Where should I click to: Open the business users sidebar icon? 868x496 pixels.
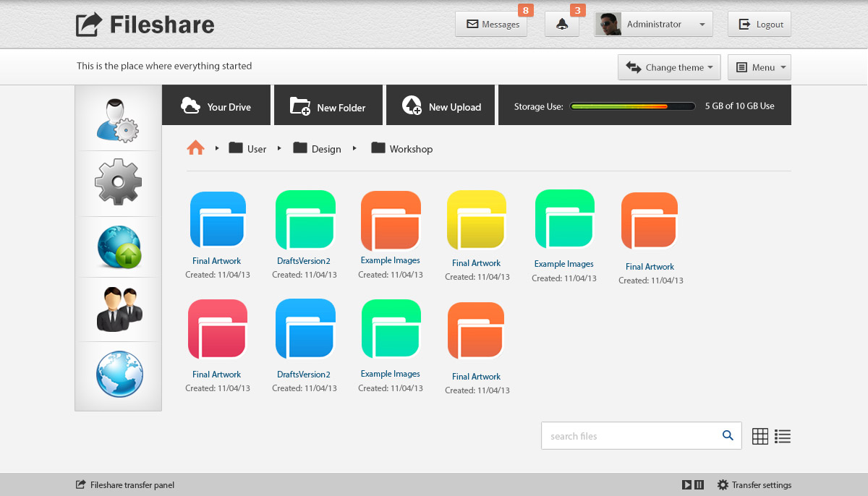tap(119, 309)
